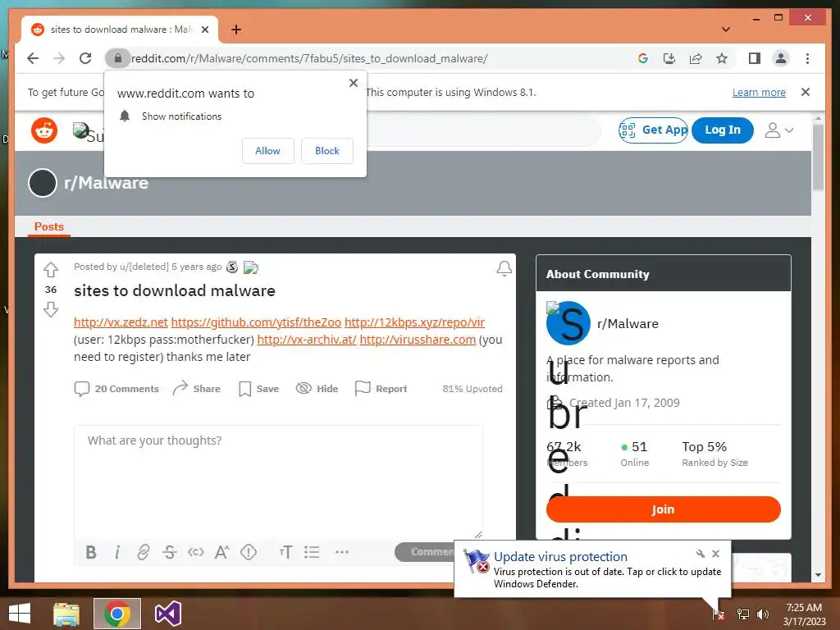This screenshot has height=630, width=840.
Task: Switch to the Posts tab
Action: tap(48, 226)
